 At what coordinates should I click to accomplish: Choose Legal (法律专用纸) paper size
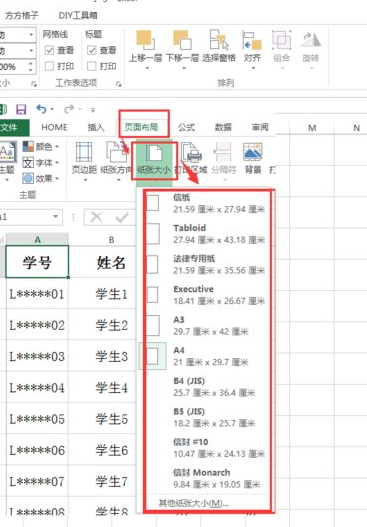click(206, 265)
